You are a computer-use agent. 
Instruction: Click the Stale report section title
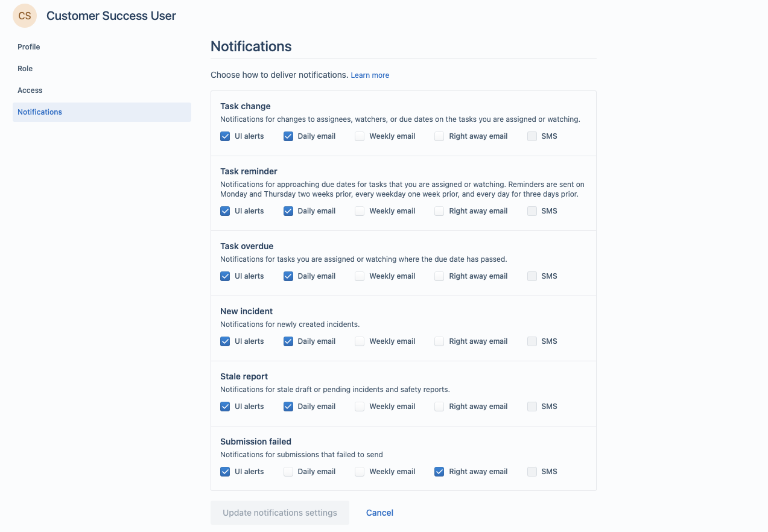[x=244, y=376]
